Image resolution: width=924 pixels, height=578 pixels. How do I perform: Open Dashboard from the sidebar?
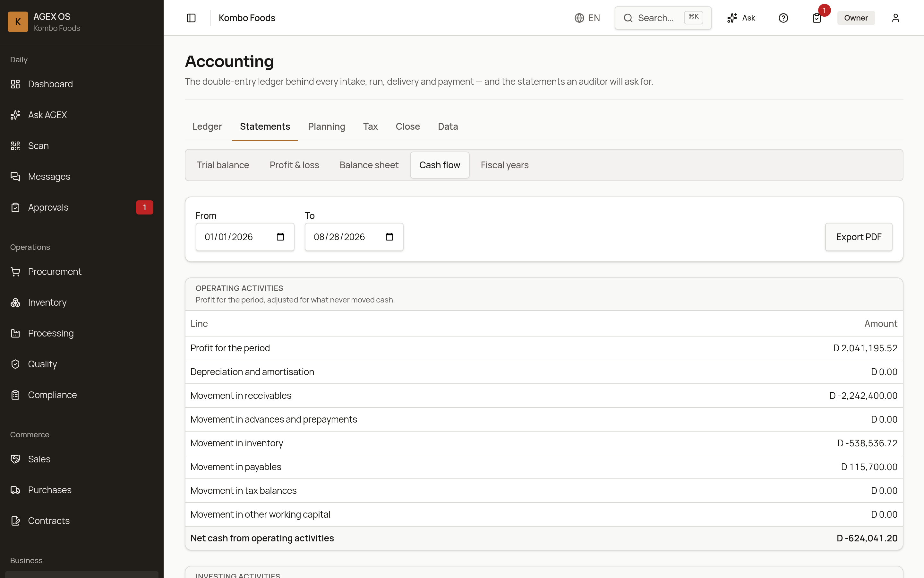pyautogui.click(x=82, y=84)
